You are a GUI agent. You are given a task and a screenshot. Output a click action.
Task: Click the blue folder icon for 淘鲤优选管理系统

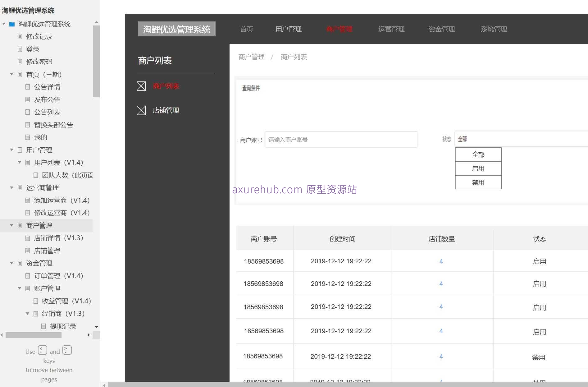click(x=12, y=24)
